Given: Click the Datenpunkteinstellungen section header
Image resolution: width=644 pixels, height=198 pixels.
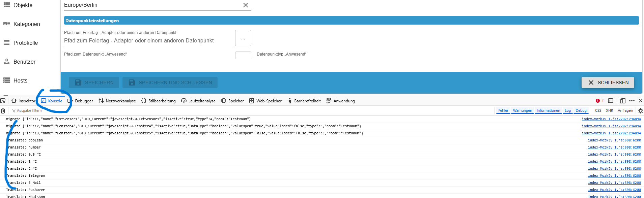Looking at the screenshot, I should click(x=352, y=21).
